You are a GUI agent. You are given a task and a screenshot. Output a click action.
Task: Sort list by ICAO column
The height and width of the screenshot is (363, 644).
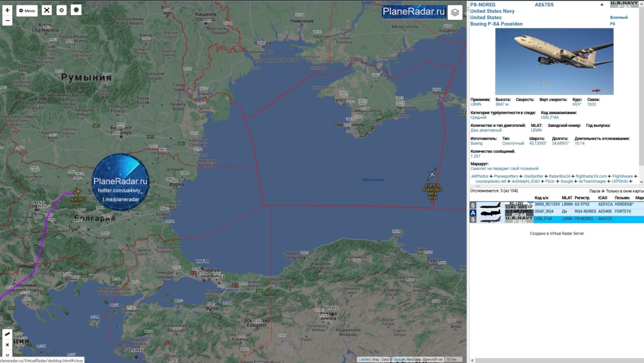(603, 198)
